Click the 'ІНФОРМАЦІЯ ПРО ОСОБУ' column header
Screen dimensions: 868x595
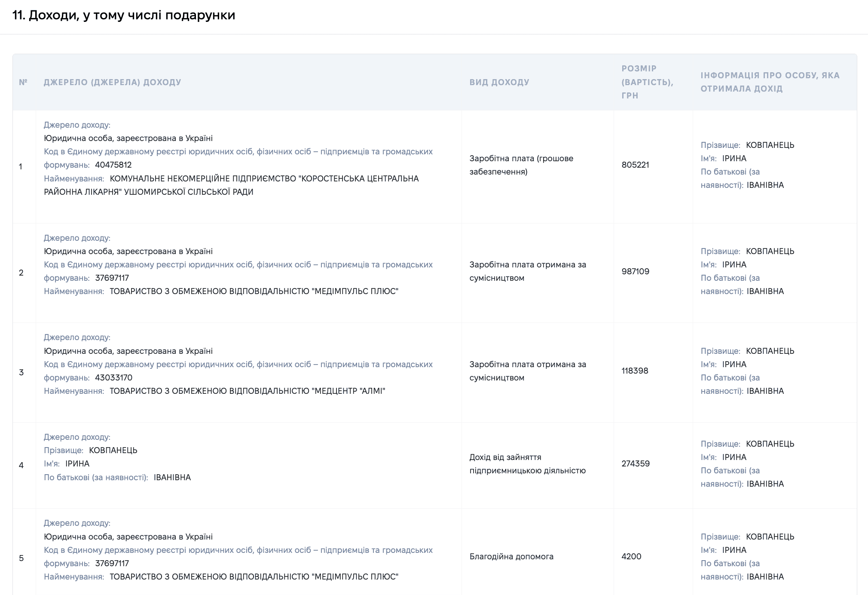pyautogui.click(x=770, y=82)
